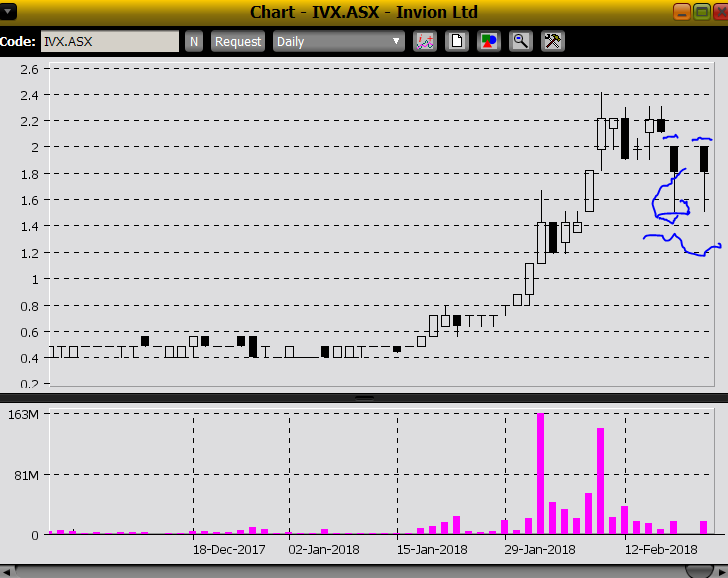Screen dimensions: 728x578
Task: Open the colored shapes drawing tools icon
Action: click(x=489, y=41)
